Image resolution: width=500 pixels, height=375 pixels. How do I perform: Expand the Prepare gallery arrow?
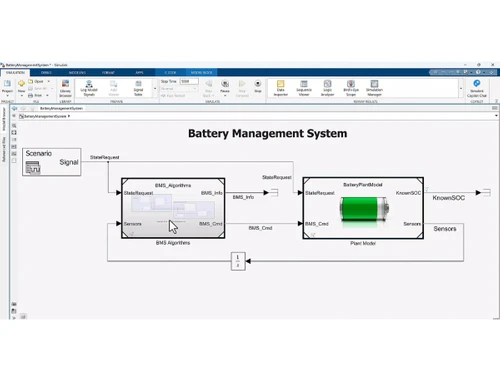click(x=155, y=88)
